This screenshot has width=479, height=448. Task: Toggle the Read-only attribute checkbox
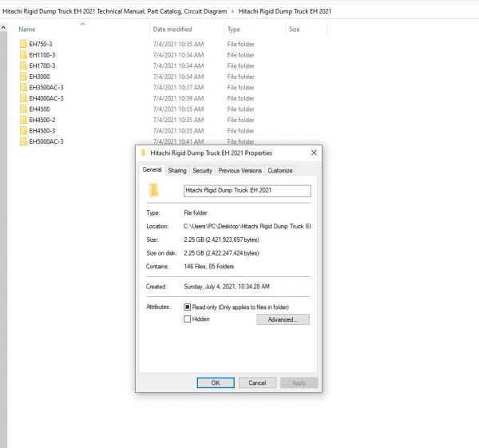point(188,307)
